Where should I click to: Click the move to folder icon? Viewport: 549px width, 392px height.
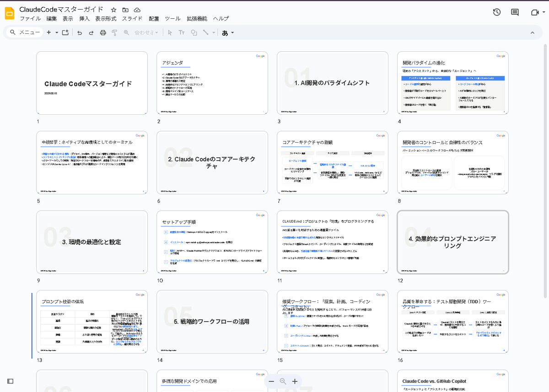pyautogui.click(x=125, y=10)
